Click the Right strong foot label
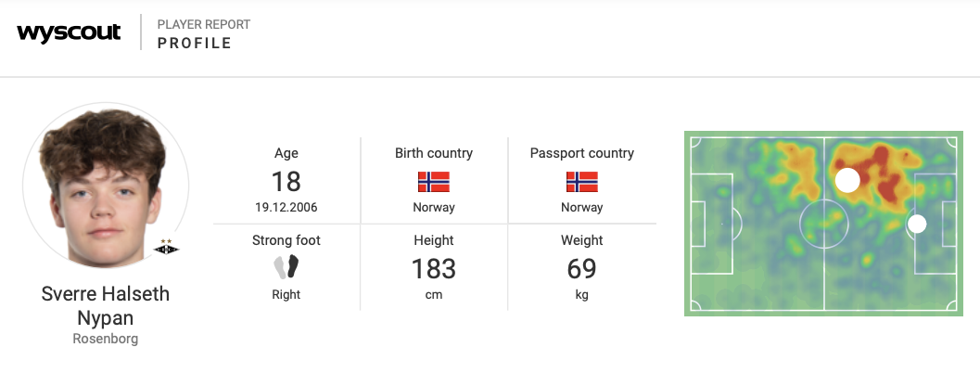 (286, 295)
